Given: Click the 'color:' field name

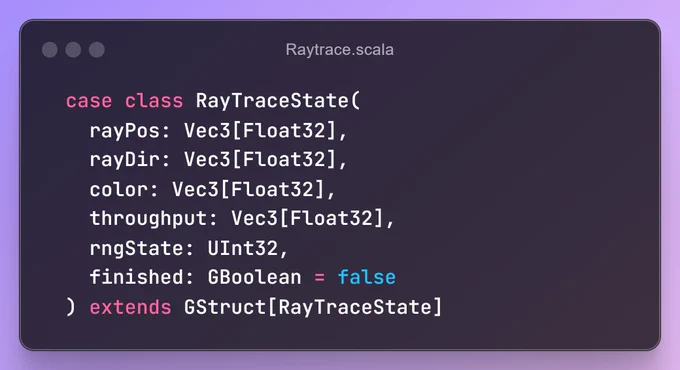Looking at the screenshot, I should [124, 190].
